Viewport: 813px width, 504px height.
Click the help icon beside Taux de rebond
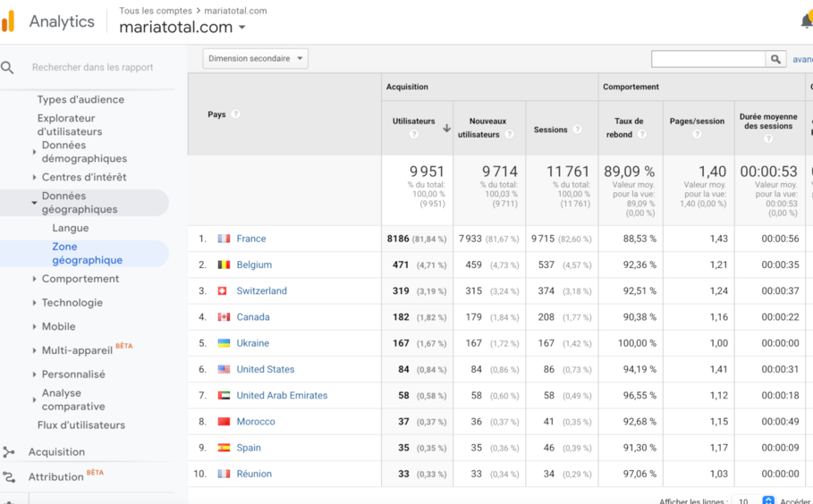(x=641, y=135)
